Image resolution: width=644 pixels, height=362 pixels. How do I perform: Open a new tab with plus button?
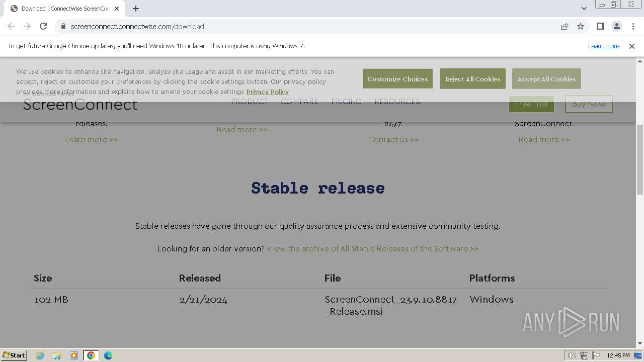click(x=136, y=8)
